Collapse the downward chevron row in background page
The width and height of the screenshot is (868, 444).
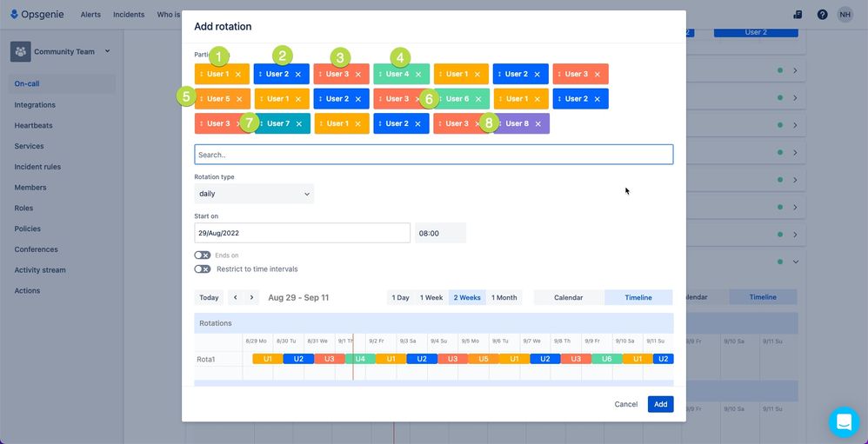[796, 262]
